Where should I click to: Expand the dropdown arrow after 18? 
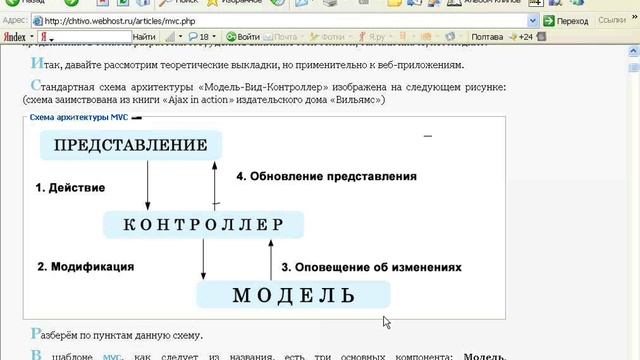214,37
